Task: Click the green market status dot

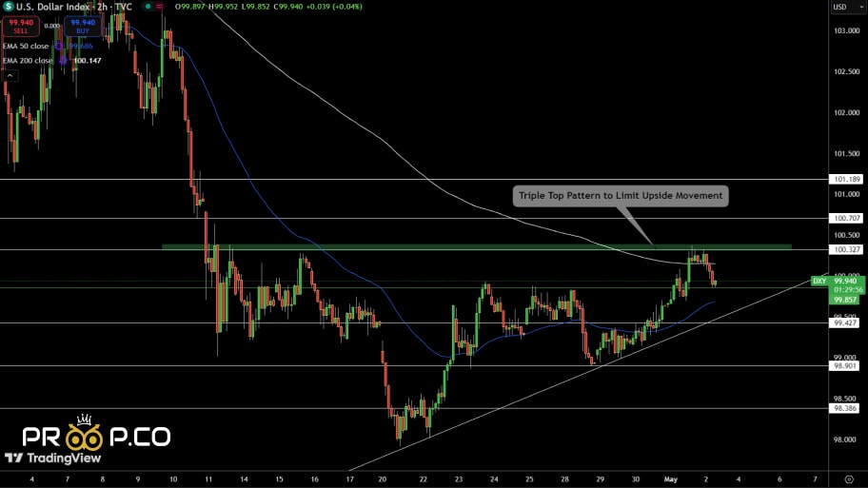Action: 148,8
